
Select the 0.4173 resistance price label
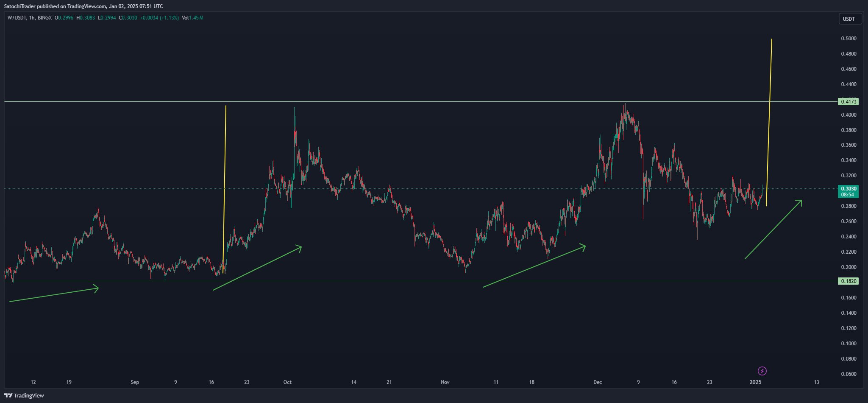pos(849,101)
